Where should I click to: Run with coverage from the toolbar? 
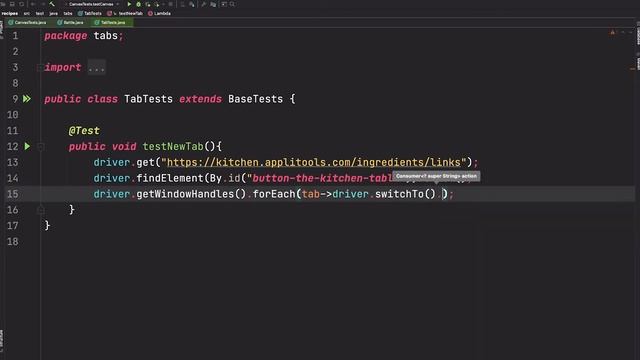(x=148, y=4)
